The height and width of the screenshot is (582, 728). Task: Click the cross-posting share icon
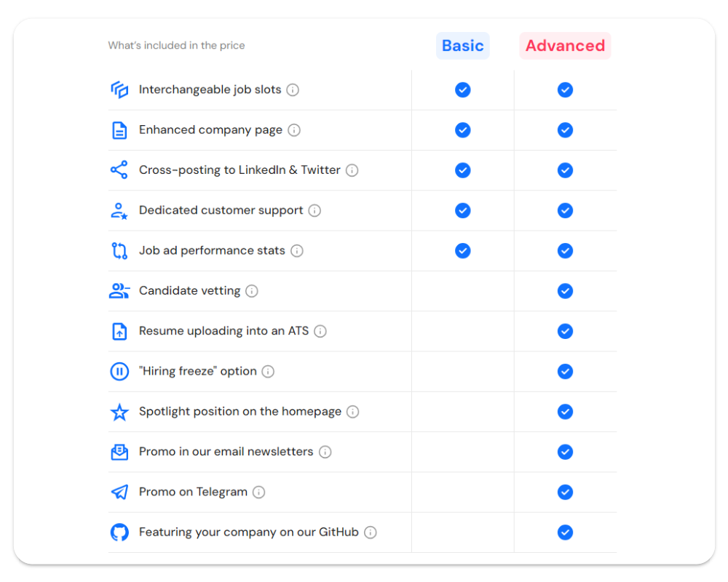(119, 170)
